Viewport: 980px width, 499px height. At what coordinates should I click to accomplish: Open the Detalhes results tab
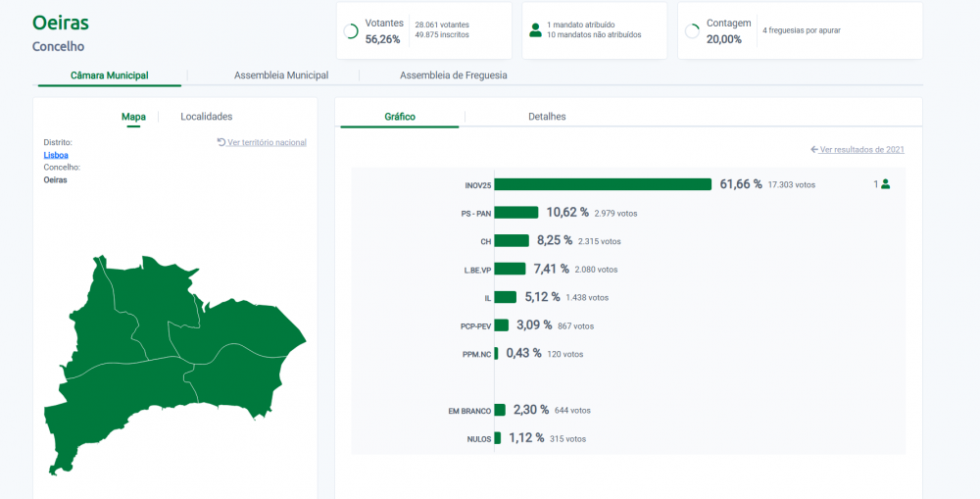547,117
